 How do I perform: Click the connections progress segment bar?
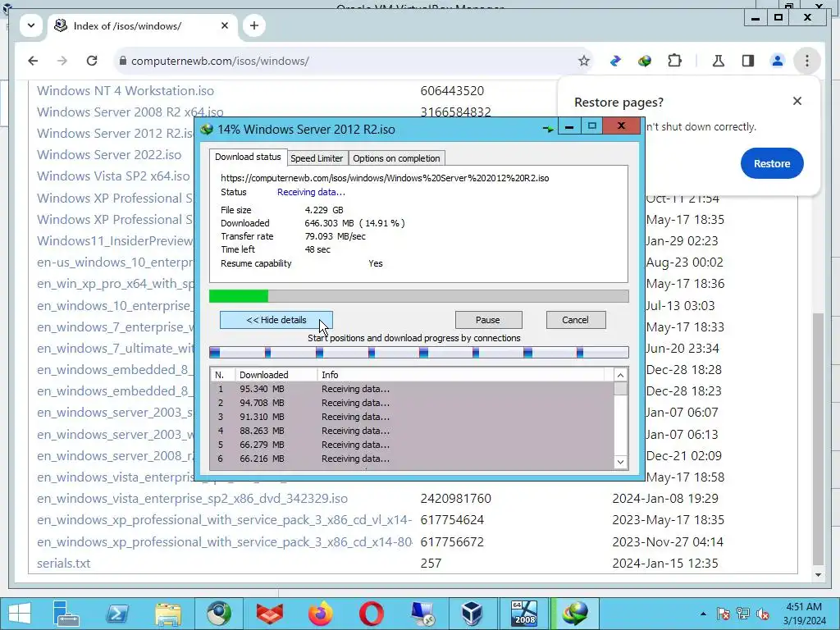(419, 352)
